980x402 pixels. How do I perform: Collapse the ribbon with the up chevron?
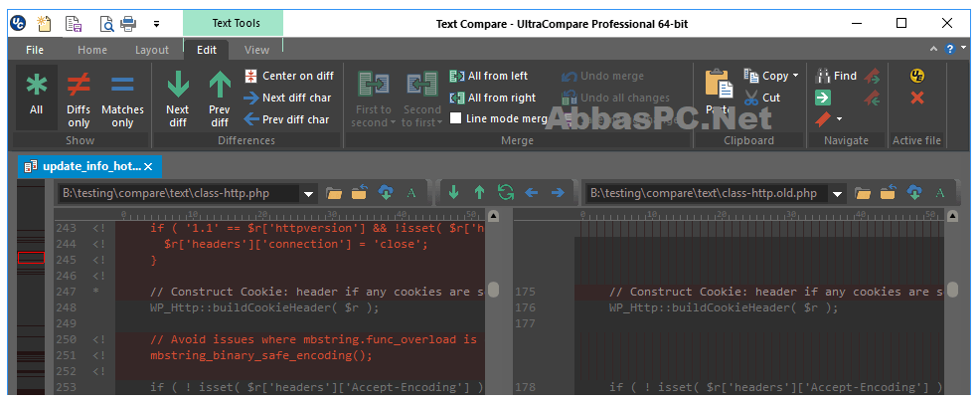933,49
